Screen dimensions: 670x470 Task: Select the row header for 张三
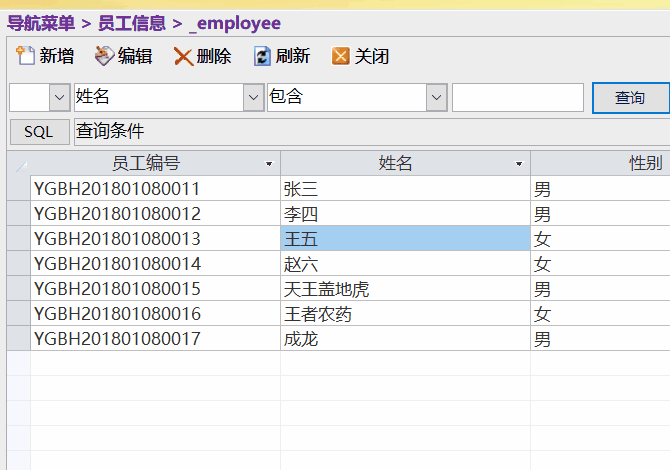[x=19, y=188]
